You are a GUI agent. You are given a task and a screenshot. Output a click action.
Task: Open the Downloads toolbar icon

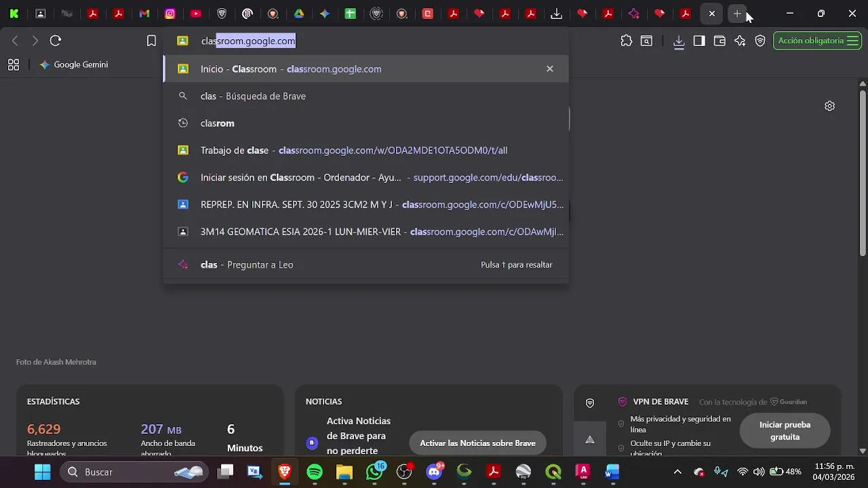(x=679, y=41)
